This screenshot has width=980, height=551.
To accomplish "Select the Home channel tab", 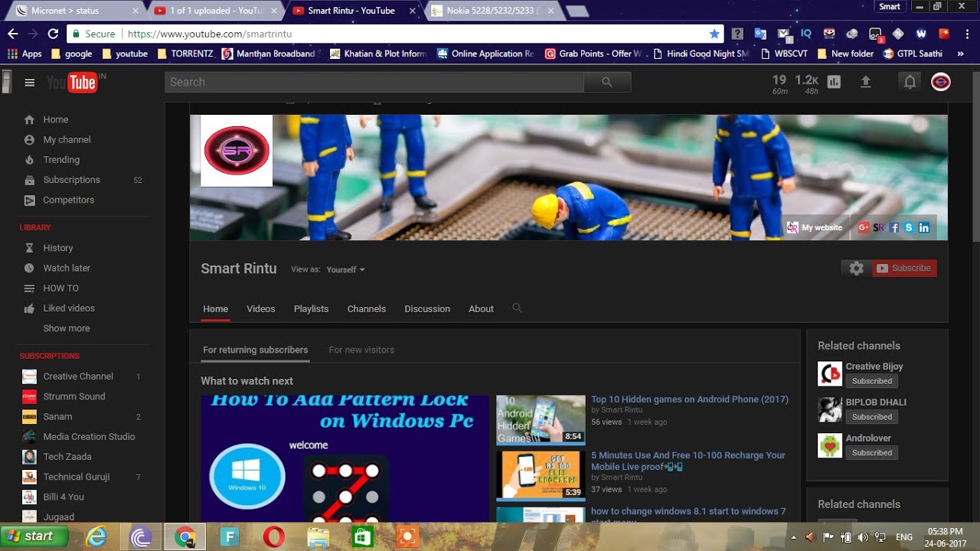I will pos(215,309).
